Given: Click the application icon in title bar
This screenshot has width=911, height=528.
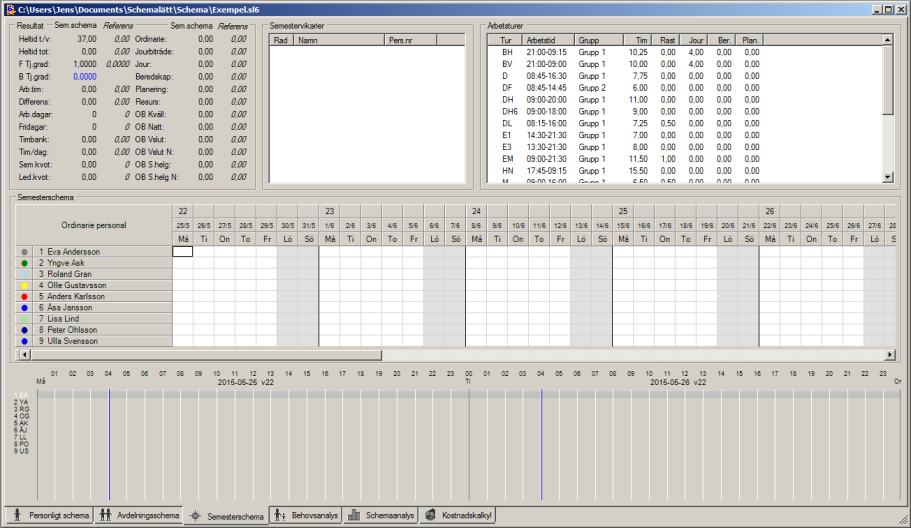Looking at the screenshot, I should (x=10, y=9).
